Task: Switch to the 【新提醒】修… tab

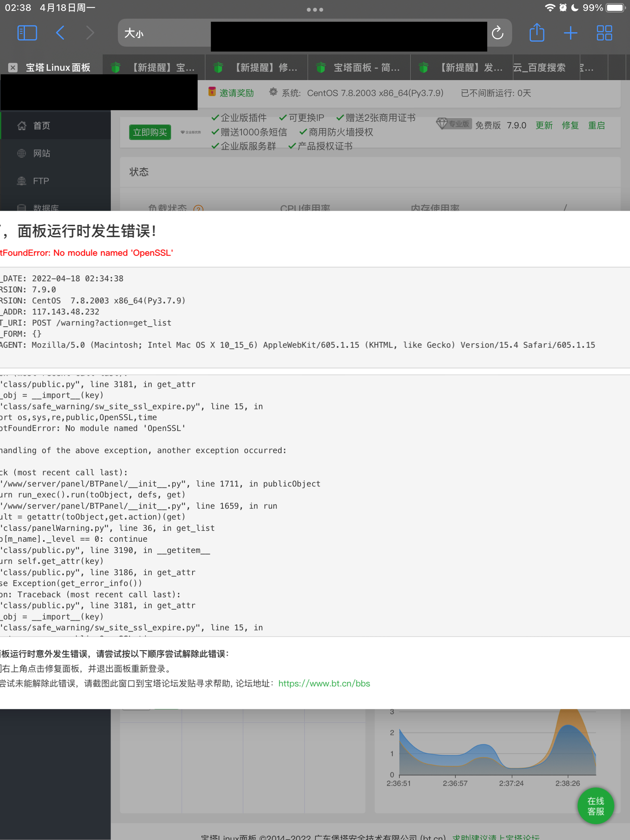Action: (x=257, y=68)
